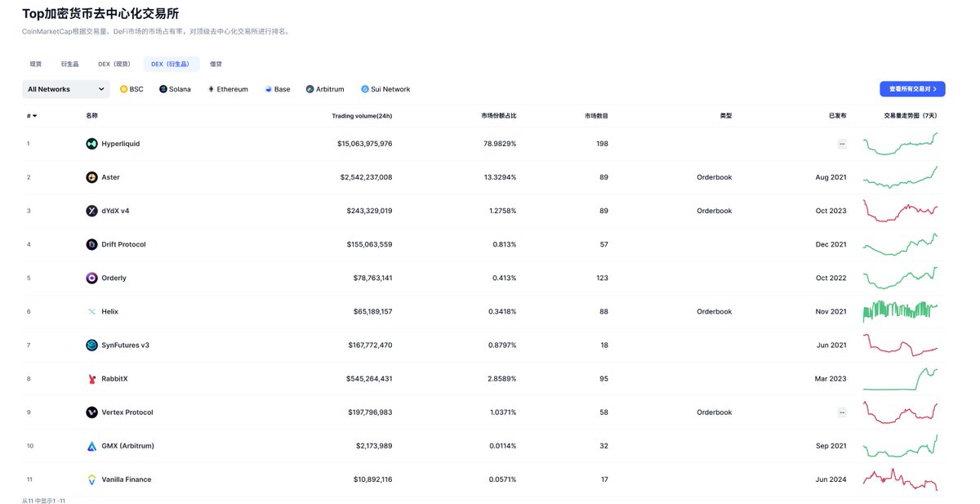This screenshot has width=980, height=504.
Task: View Vanilla Finance's 7-day volume chart
Action: click(x=901, y=479)
